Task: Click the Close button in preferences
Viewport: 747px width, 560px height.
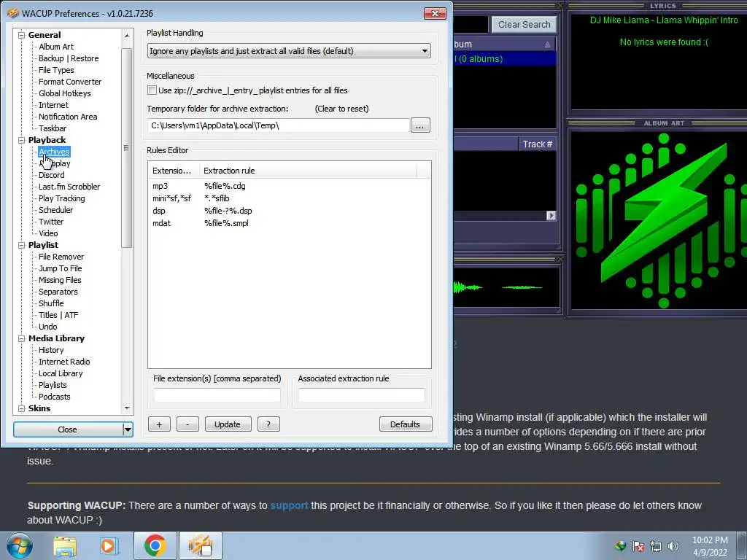Action: pyautogui.click(x=68, y=429)
